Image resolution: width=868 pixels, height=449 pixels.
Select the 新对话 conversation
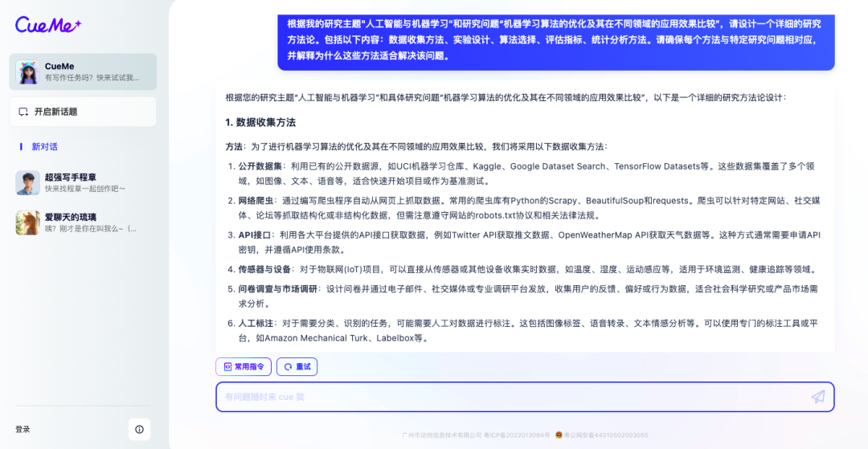pyautogui.click(x=44, y=146)
